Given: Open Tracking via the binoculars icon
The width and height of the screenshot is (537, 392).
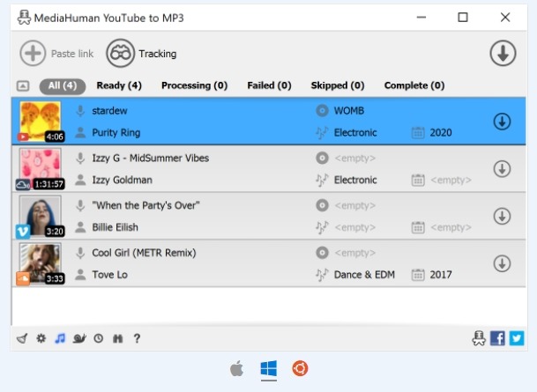Looking at the screenshot, I should 120,54.
